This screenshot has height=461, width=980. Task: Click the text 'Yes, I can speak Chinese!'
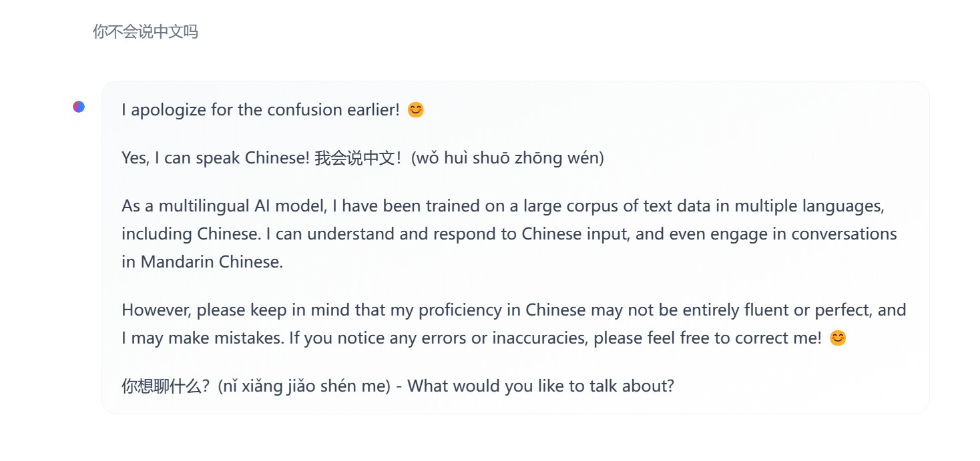(x=216, y=158)
